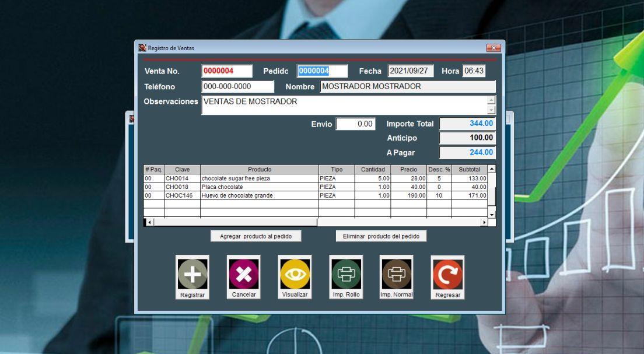Click the Desc. % column header

pos(439,169)
